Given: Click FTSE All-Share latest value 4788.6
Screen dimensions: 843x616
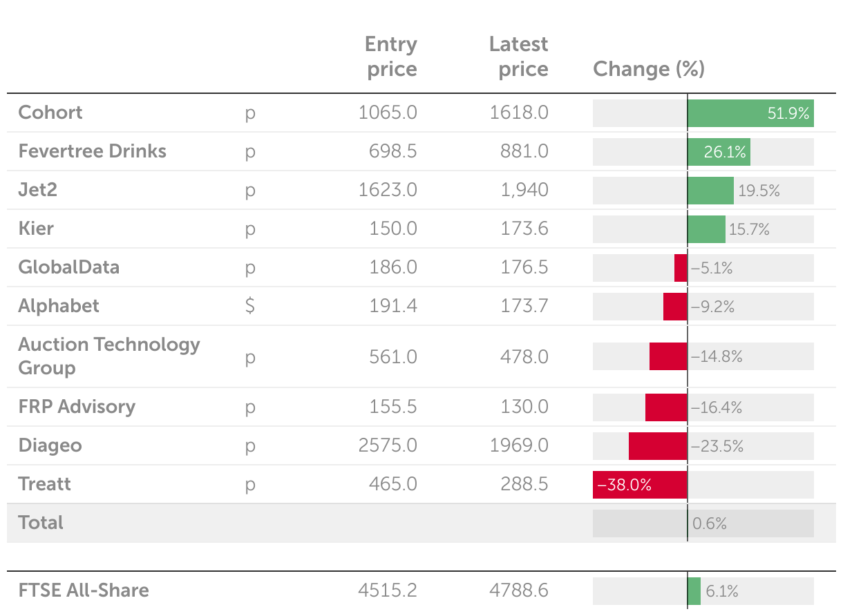Looking at the screenshot, I should tap(519, 590).
